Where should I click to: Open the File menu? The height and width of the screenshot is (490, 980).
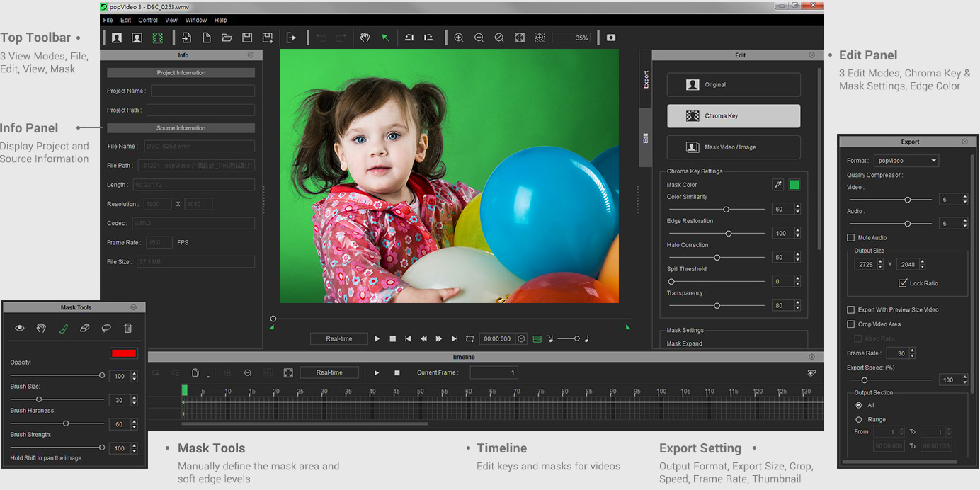(x=108, y=21)
